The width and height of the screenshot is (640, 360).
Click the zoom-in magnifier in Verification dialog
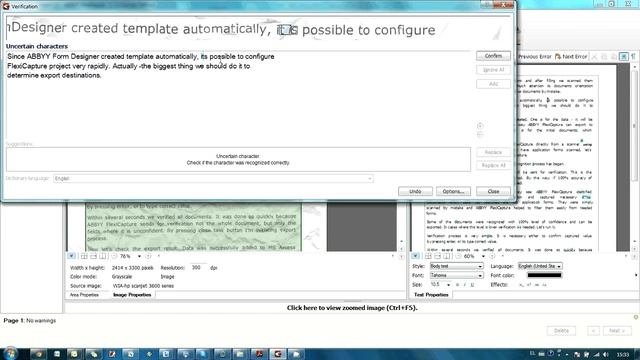coord(480,126)
